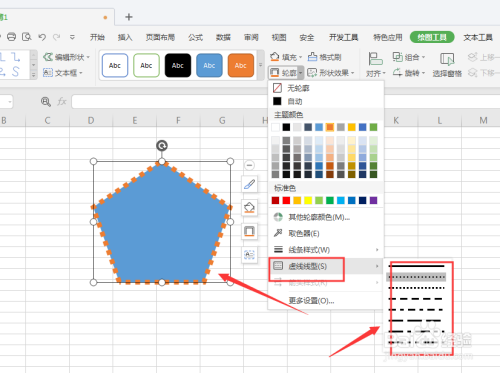Click floating shape style brush icon
500x373 pixels.
click(x=249, y=184)
